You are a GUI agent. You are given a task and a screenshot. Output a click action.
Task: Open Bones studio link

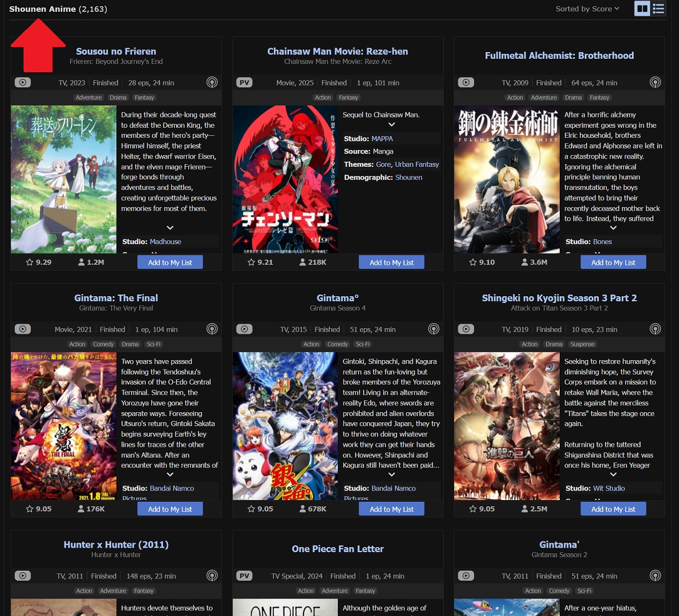point(602,241)
